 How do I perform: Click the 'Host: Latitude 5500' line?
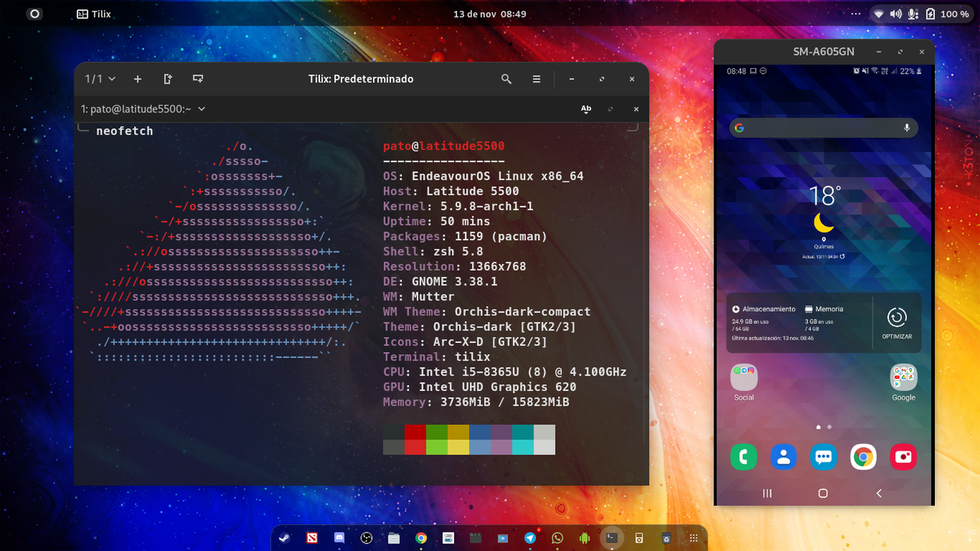(451, 191)
